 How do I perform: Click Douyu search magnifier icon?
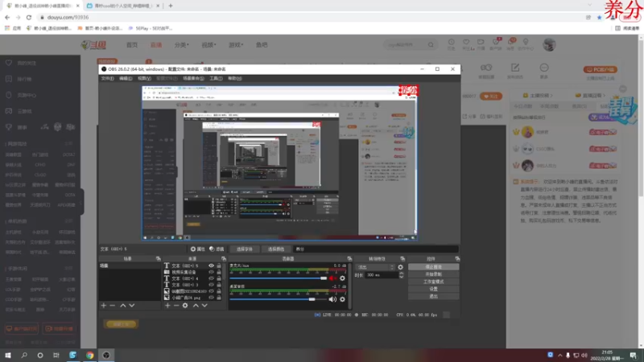pos(431,45)
